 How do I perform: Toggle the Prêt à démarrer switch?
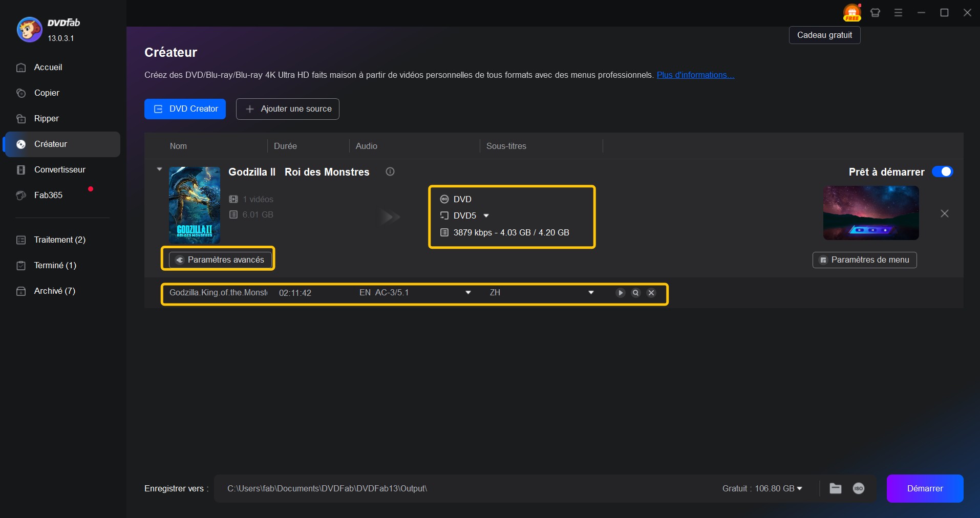[942, 172]
